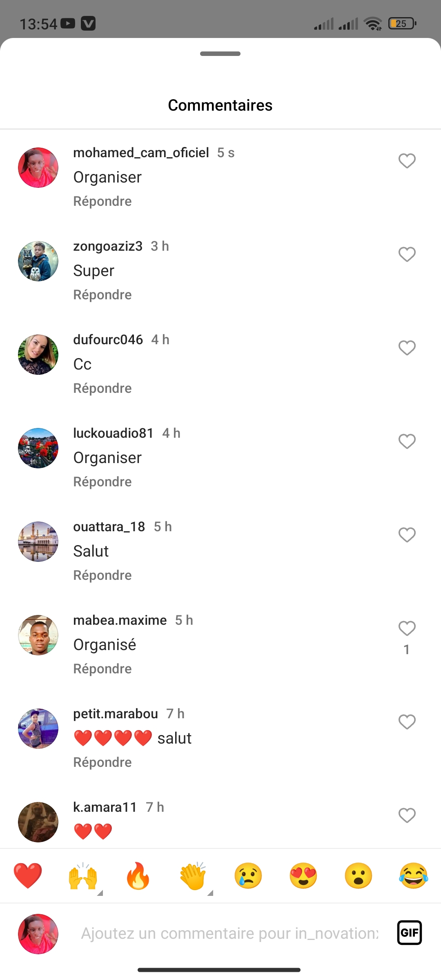Like zongoaziz3's "Super" comment

point(407,254)
